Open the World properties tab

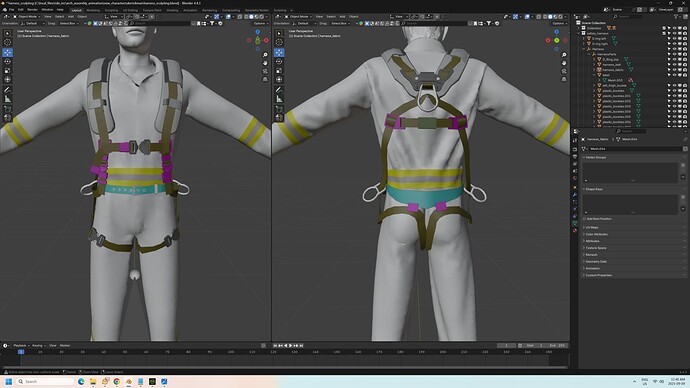point(575,178)
